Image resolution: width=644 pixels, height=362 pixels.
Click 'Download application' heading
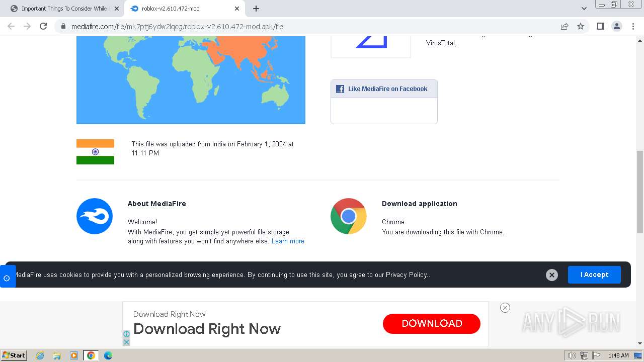420,204
